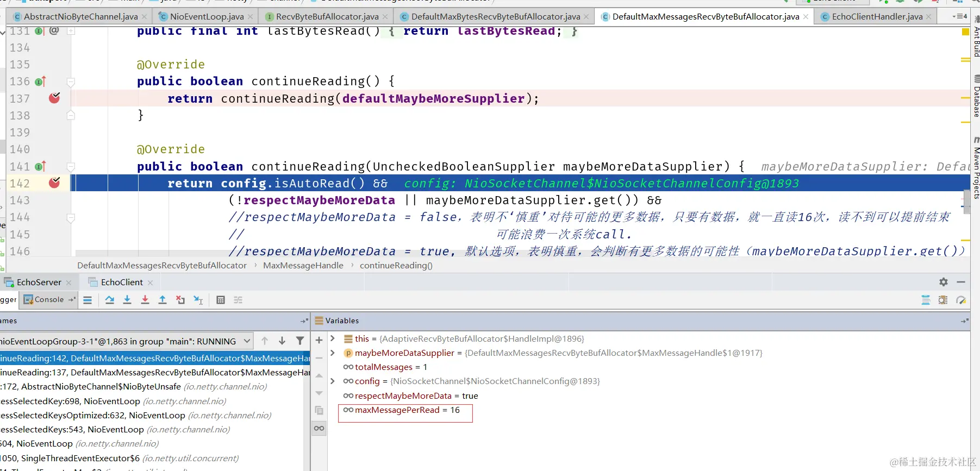Open the Console tab in debugger

[49, 299]
